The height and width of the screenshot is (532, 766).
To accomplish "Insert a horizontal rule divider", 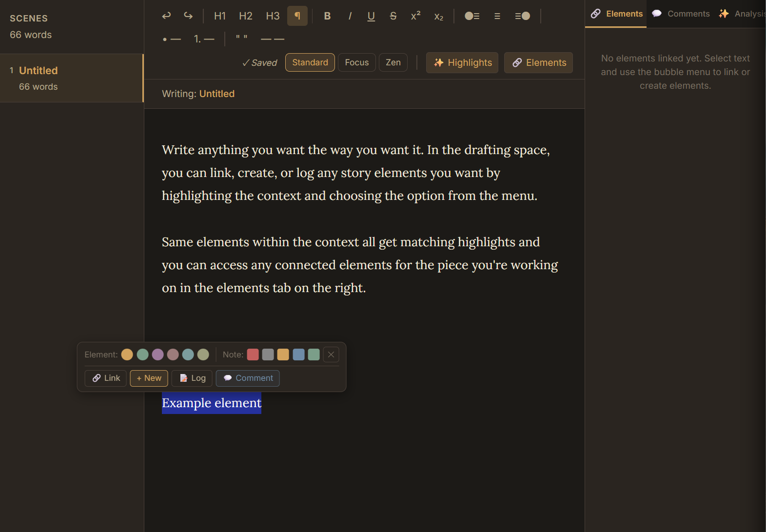I will click(x=273, y=39).
